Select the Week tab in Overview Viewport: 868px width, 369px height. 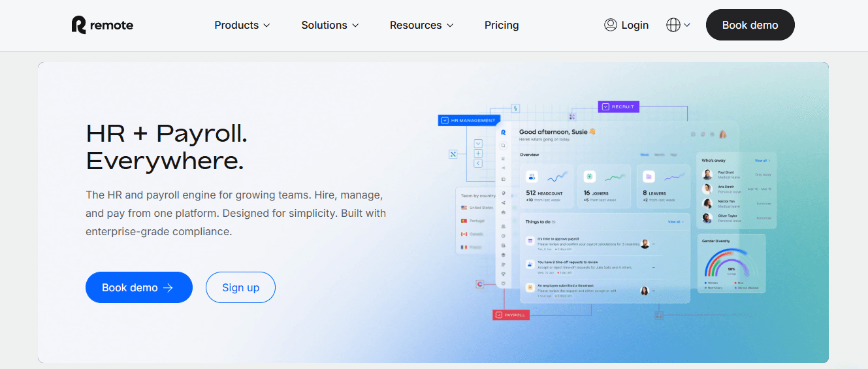644,155
